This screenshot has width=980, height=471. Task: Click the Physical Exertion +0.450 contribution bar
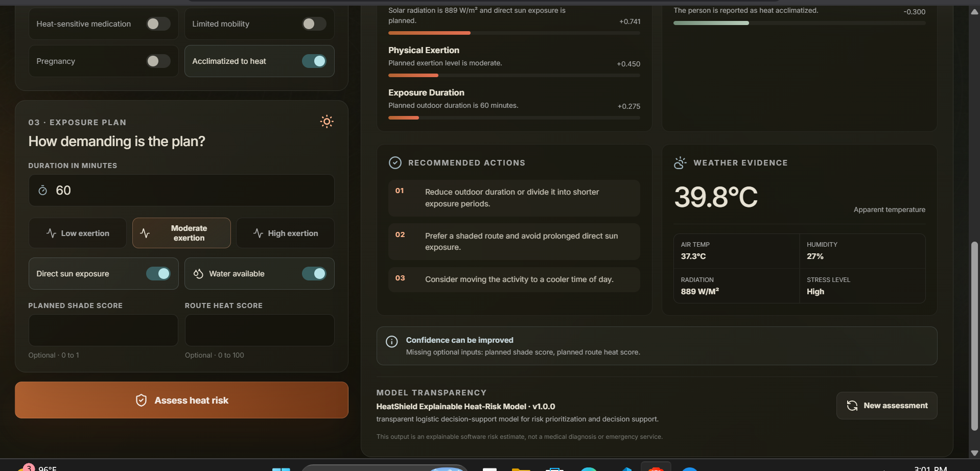[x=514, y=75]
